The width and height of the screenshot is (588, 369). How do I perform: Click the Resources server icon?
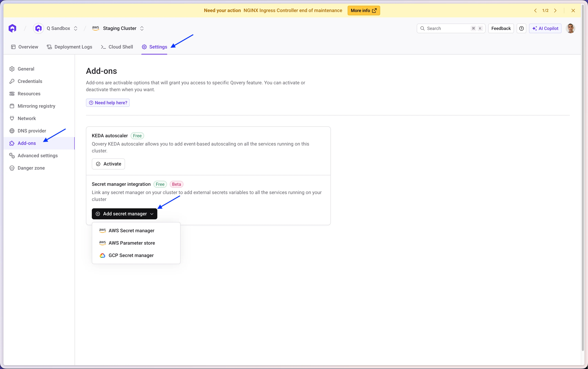12,94
